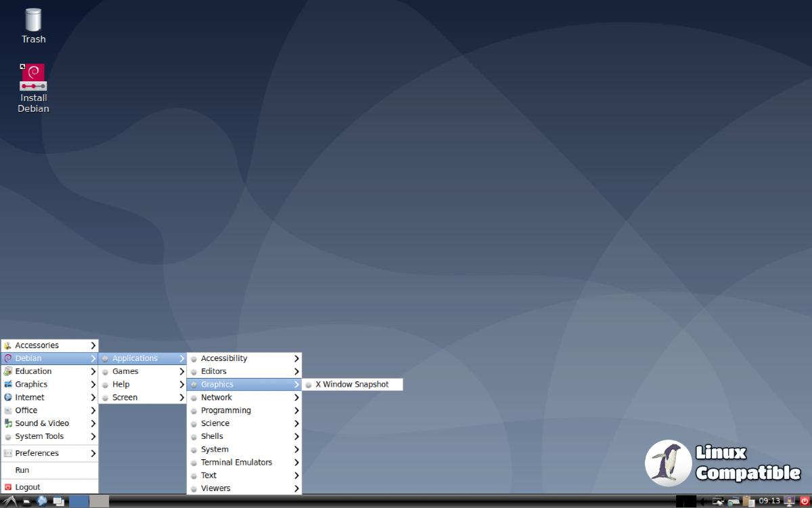
Task: Click the LXDE start menu button
Action: click(8, 501)
